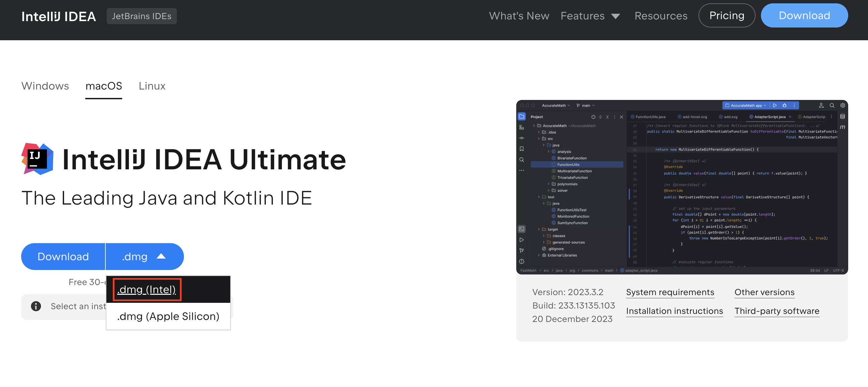Collapse the .dmg installer type dropdown
Image resolution: width=868 pixels, height=387 pixels.
coord(145,257)
